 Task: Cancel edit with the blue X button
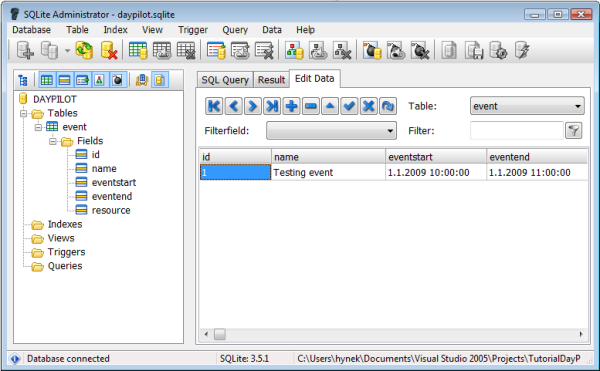pos(368,106)
